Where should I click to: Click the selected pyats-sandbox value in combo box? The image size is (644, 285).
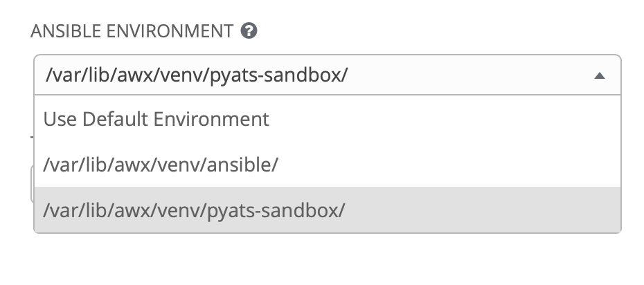[196, 75]
